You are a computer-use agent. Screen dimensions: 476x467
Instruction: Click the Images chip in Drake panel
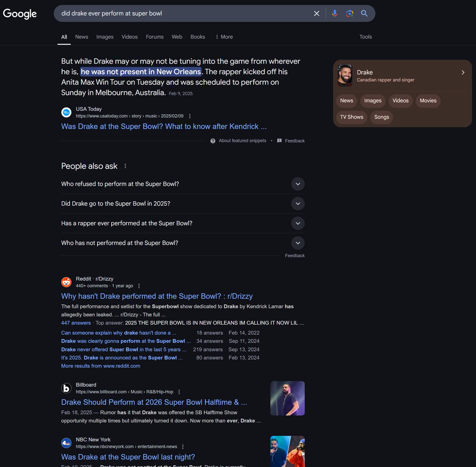tap(373, 101)
